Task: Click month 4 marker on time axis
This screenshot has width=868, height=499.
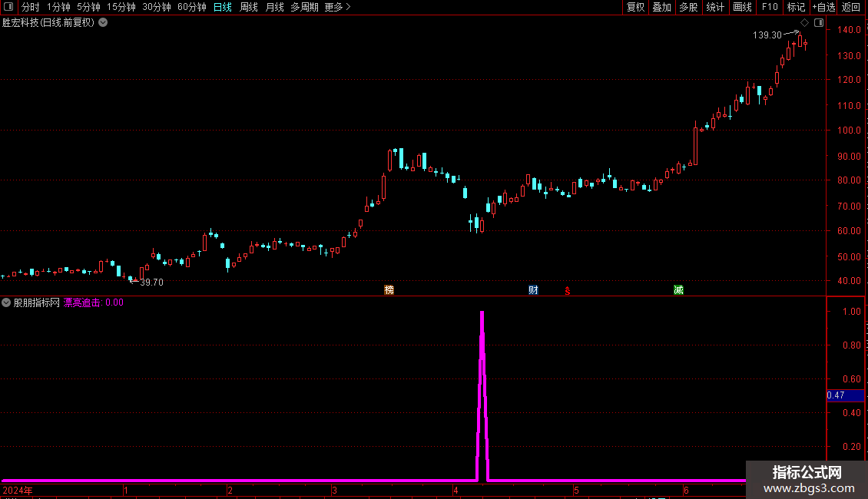Action: pos(456,490)
